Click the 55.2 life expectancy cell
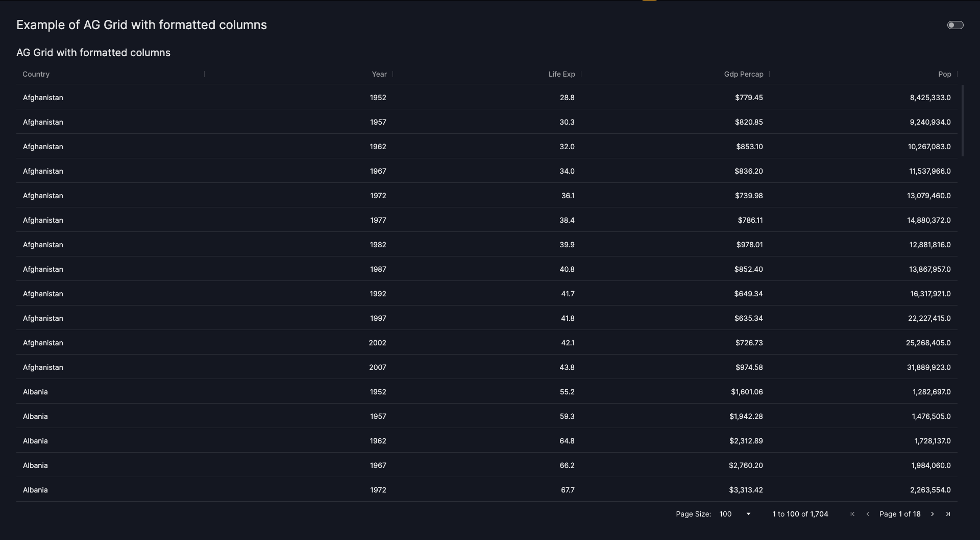Viewport: 980px width, 540px height. (567, 392)
